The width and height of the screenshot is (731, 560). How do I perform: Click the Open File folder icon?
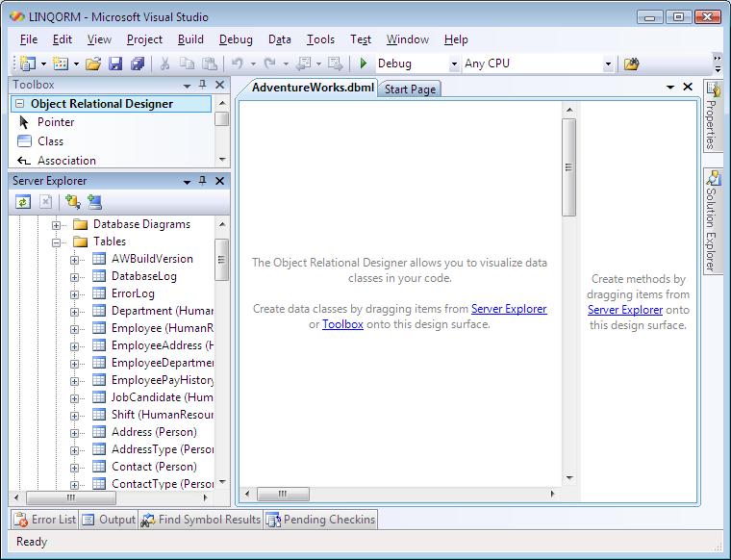[93, 64]
